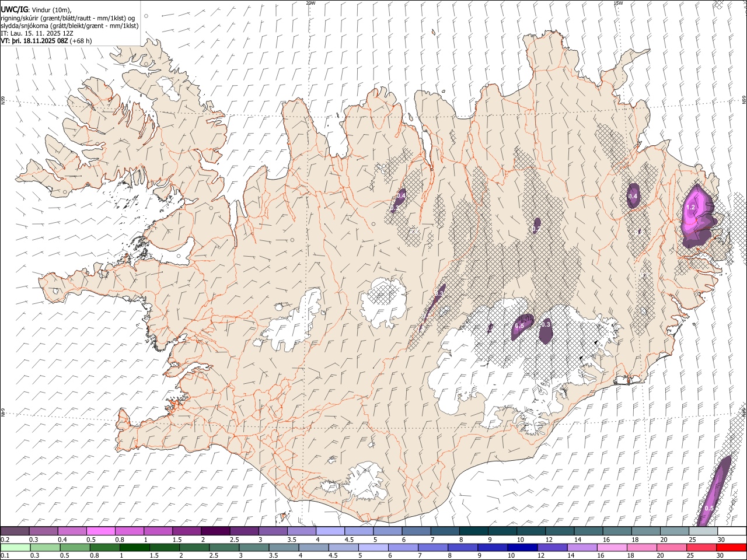747x560 pixels.
Task: Pick the top-row dark purple swatch at 2
Action: pyautogui.click(x=215, y=531)
